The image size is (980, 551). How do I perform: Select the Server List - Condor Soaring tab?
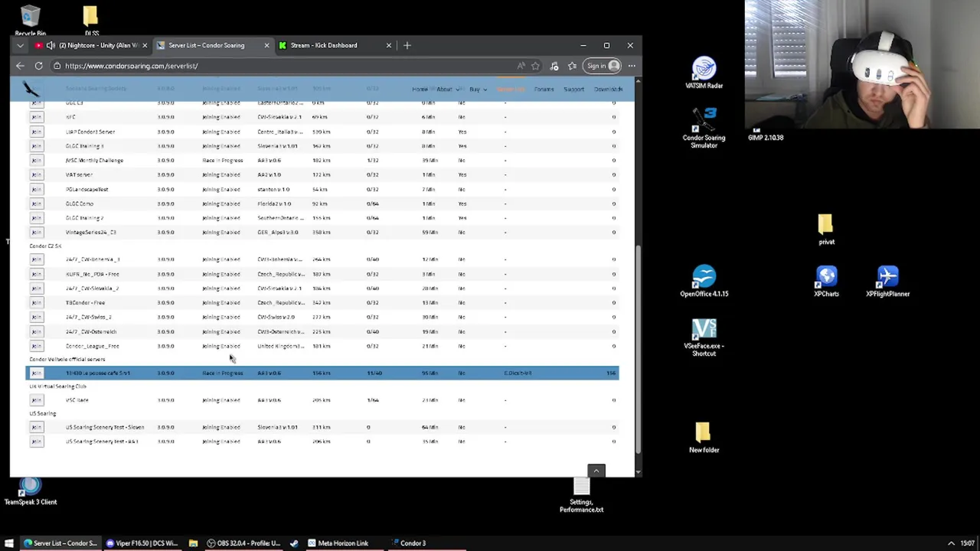pyautogui.click(x=211, y=45)
